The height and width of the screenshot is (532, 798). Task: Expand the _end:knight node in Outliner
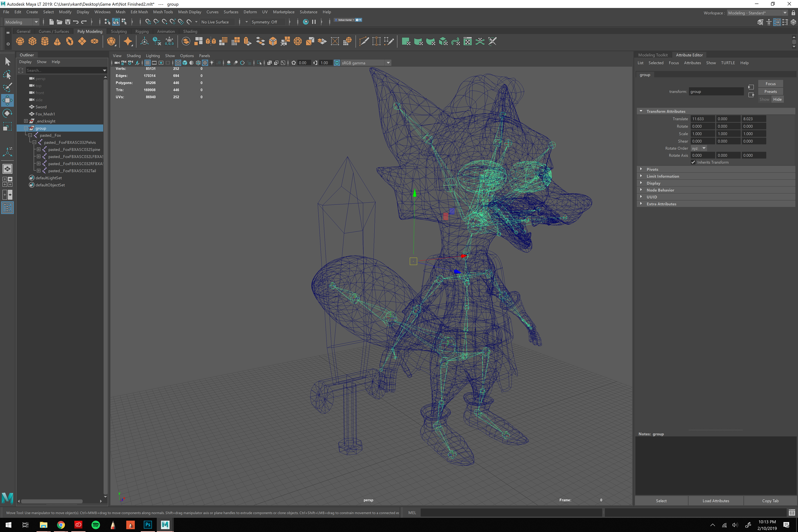pyautogui.click(x=26, y=121)
